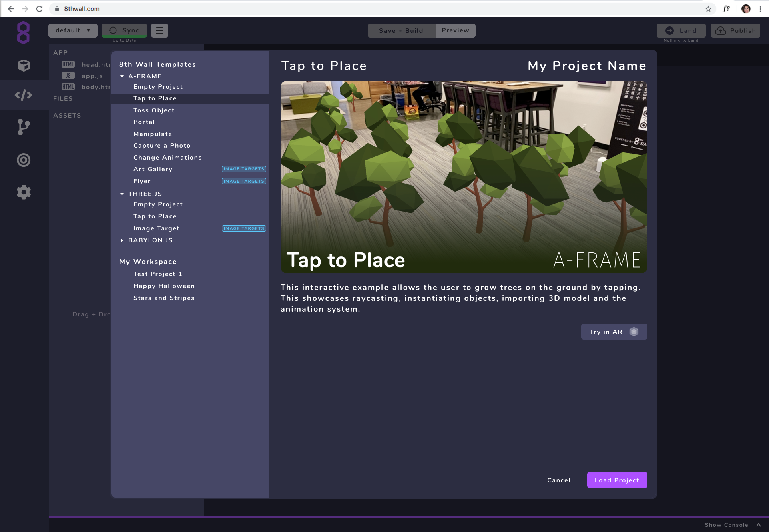This screenshot has height=532, width=769.
Task: Click the HTML icon for head.html
Action: pyautogui.click(x=68, y=64)
